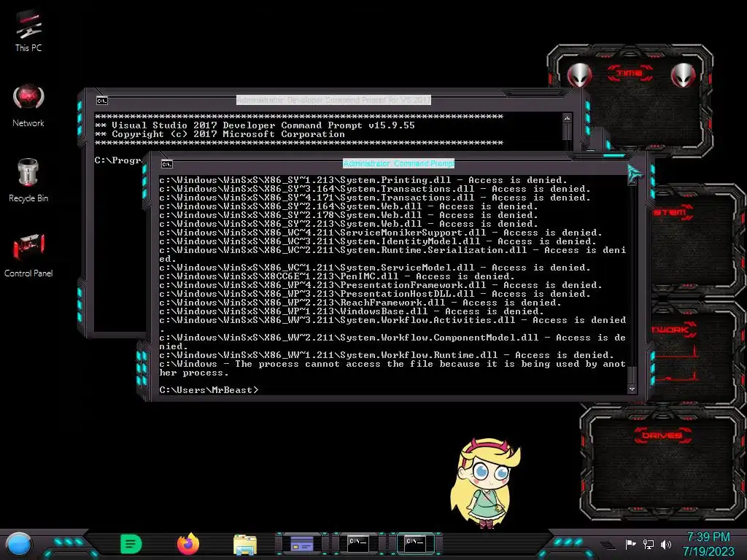The width and height of the screenshot is (747, 560).
Task: Click the Visual Studio 2017 Developer Command Prompt v15.9.55 text
Action: click(x=263, y=125)
